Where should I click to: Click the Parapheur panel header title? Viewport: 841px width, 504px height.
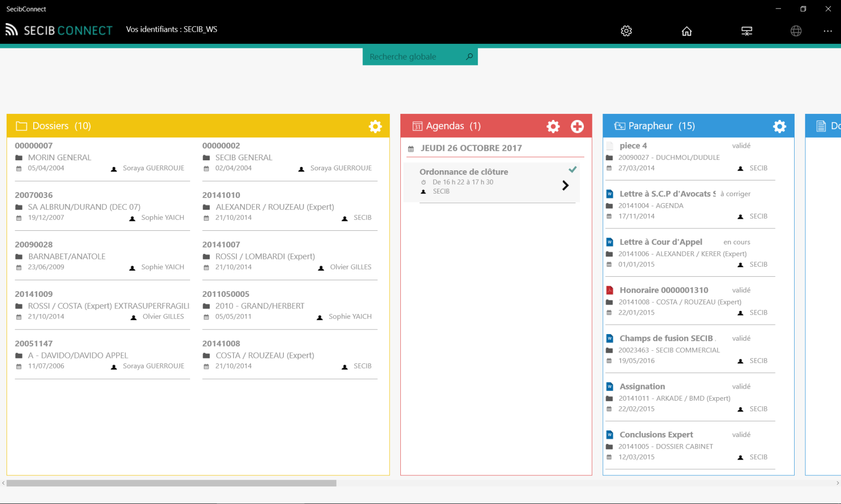[661, 126]
